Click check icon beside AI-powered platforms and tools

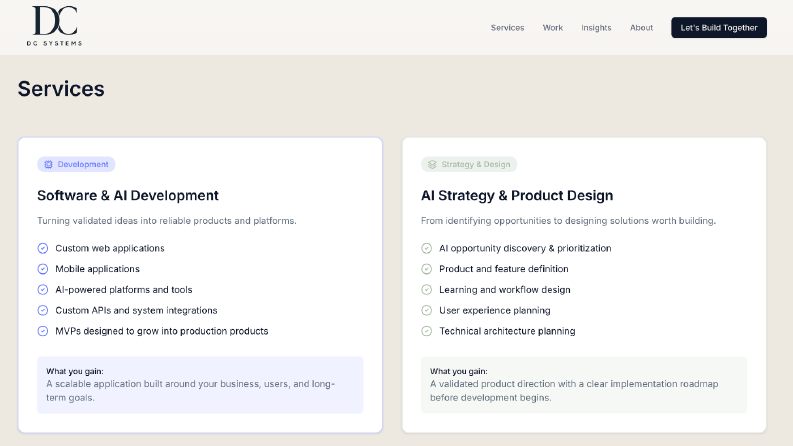43,290
